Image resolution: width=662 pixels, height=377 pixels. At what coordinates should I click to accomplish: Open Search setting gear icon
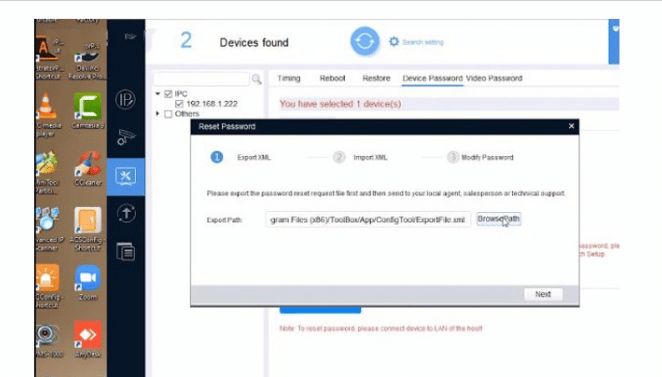click(x=393, y=41)
